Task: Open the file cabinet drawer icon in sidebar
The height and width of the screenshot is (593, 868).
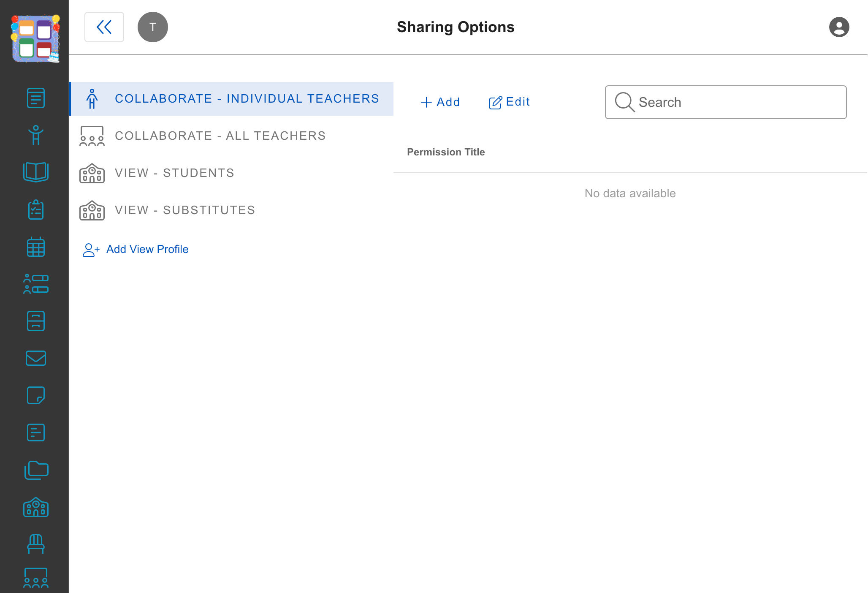Action: [x=36, y=321]
